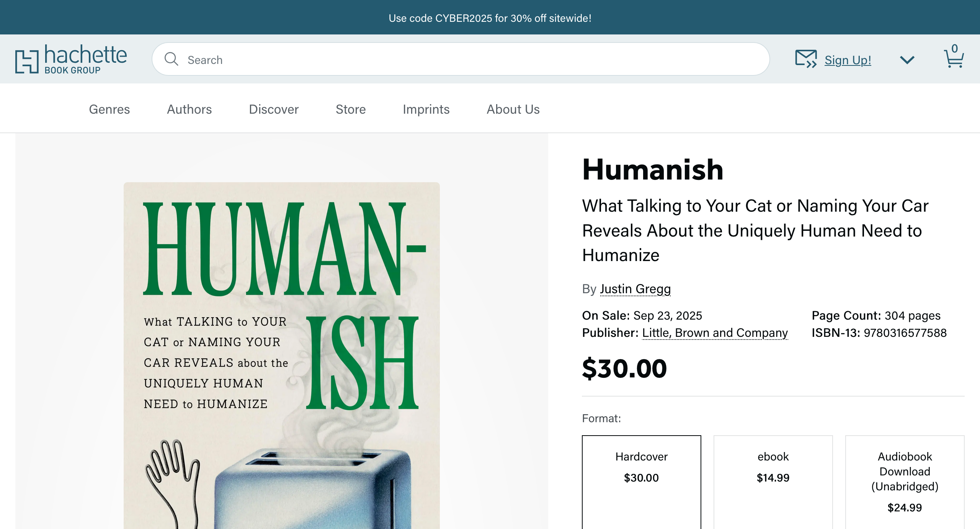Visit Little, Brown and Company publisher page

coord(714,333)
